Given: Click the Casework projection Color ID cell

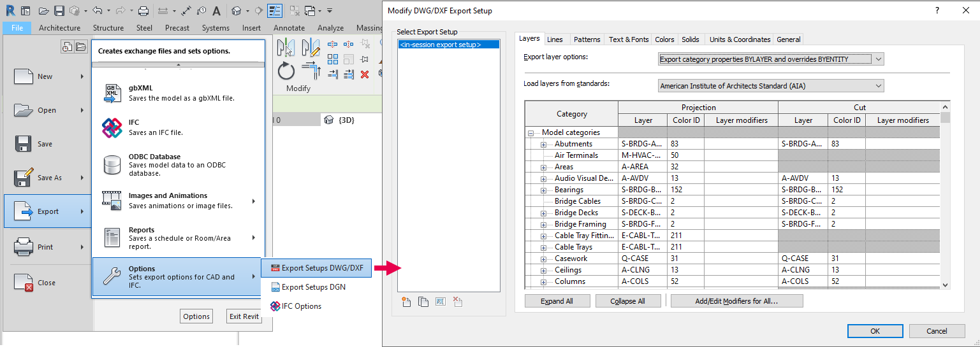Looking at the screenshot, I should [685, 258].
